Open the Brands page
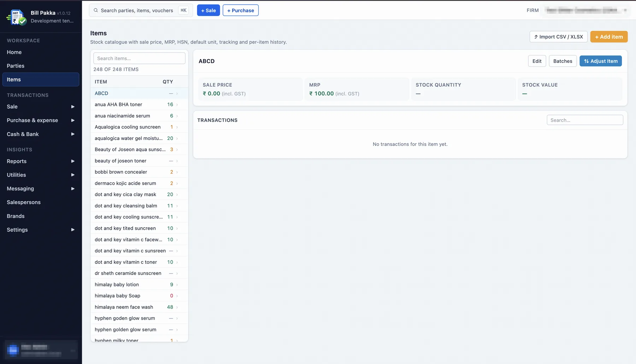Image resolution: width=636 pixels, height=364 pixels. pos(41,216)
